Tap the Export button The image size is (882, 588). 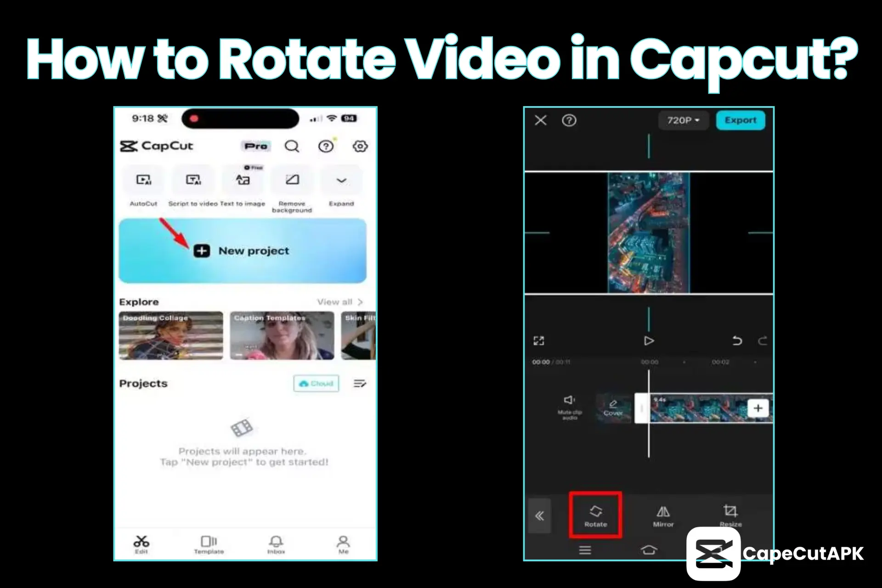click(741, 120)
